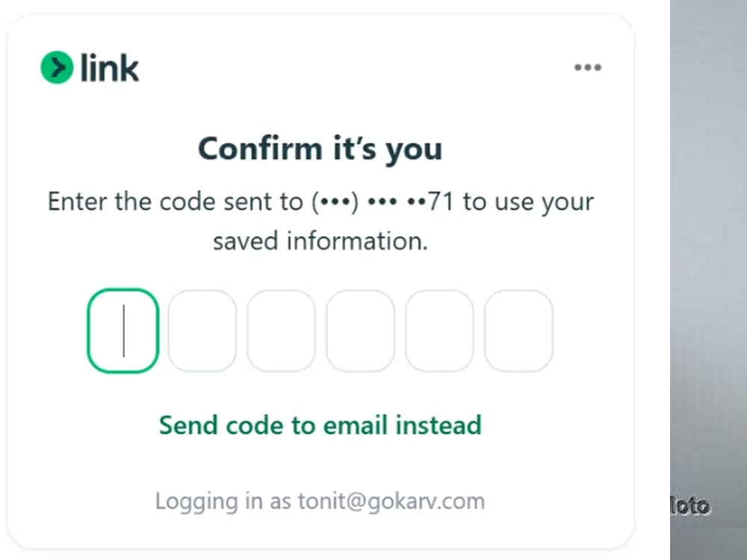Select the fourth code digit box
Viewport: 747px width, 560px height.
(360, 331)
